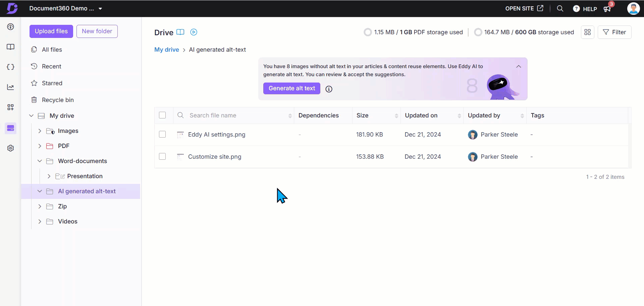Click the alt text info icon
Viewport: 644px width, 306px height.
[329, 89]
